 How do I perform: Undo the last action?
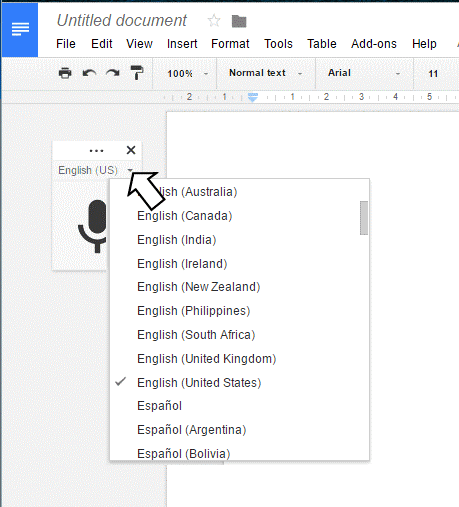point(89,73)
